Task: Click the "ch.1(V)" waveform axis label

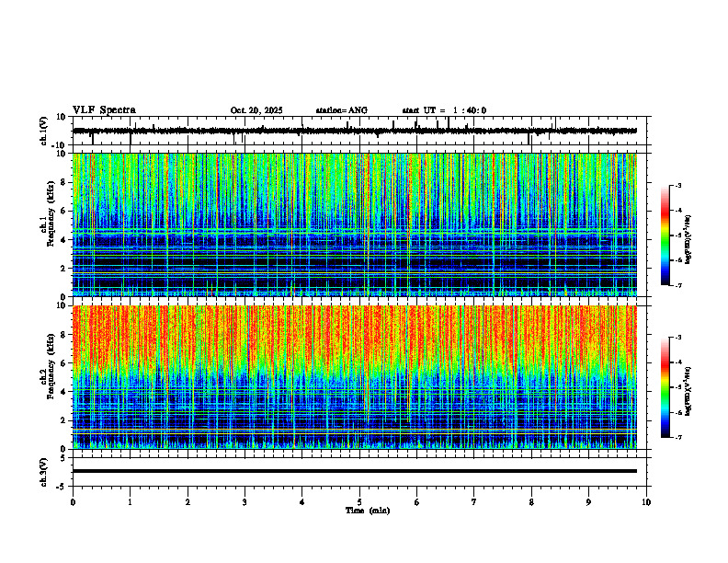Action: [45, 131]
